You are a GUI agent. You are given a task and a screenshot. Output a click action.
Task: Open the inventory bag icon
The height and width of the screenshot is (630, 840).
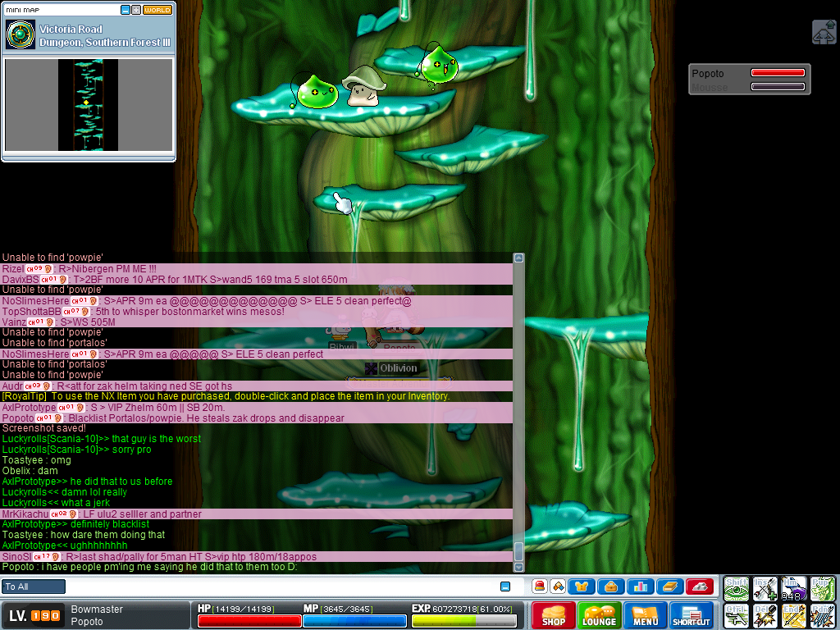pos(610,587)
